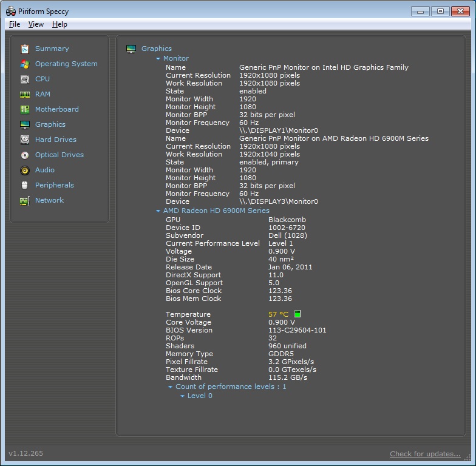Click the Graphics monitor icon in sidebar
This screenshot has width=476, height=466.
(25, 125)
